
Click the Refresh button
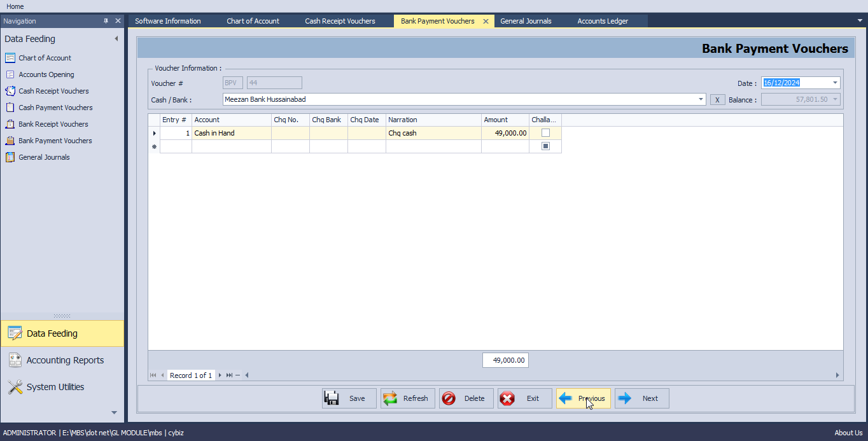(x=408, y=398)
